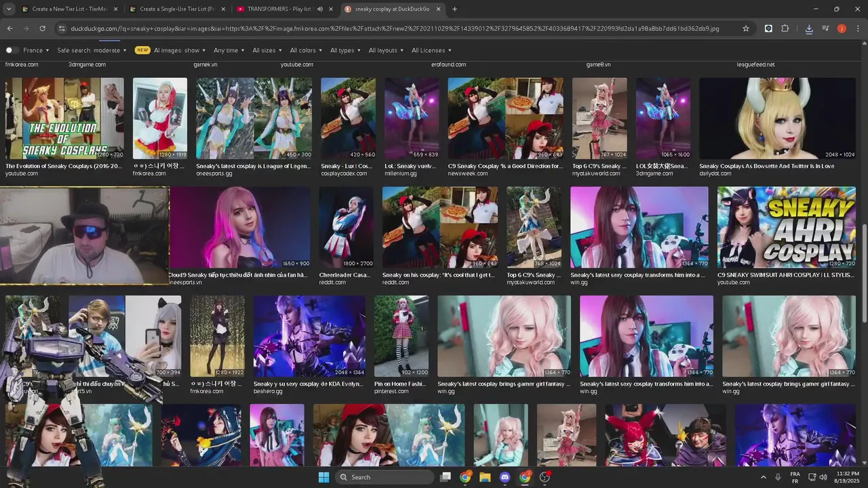
Task: Open Sneaky on his cosplay reddit title
Action: point(439,275)
